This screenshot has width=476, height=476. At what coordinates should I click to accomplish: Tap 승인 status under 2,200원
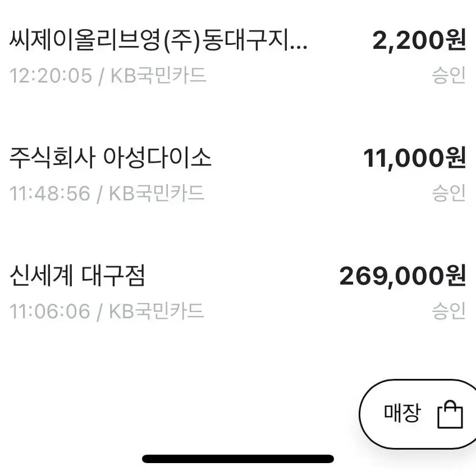point(448,75)
